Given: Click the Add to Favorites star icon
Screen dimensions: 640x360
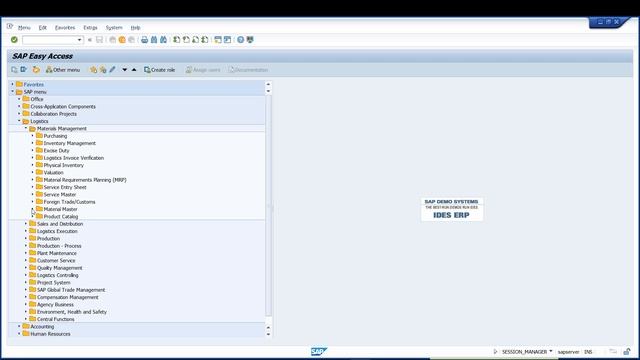Looking at the screenshot, I should 93,70.
